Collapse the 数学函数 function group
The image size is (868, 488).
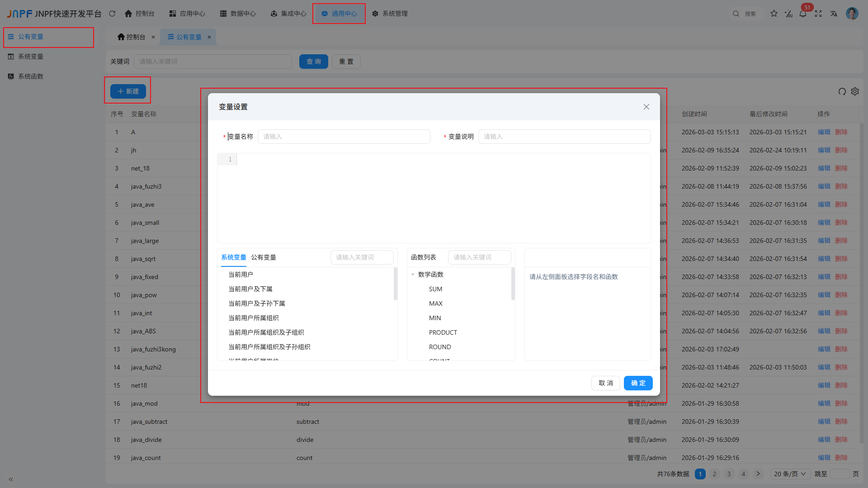point(412,274)
